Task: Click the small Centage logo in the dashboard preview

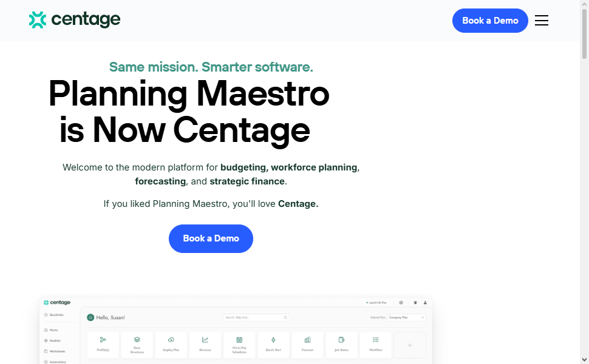Action: 57,303
